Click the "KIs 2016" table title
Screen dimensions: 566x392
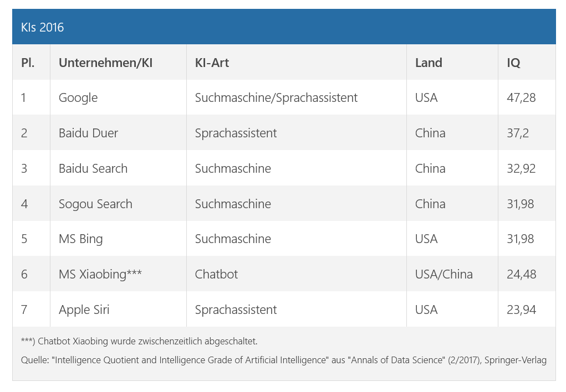click(43, 27)
